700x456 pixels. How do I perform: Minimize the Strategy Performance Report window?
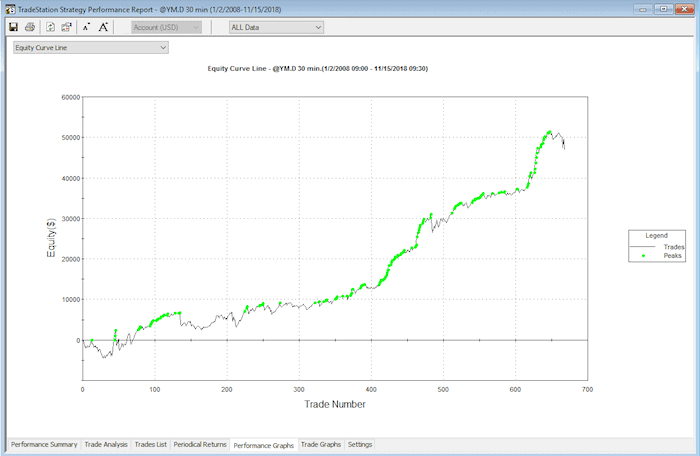point(643,9)
